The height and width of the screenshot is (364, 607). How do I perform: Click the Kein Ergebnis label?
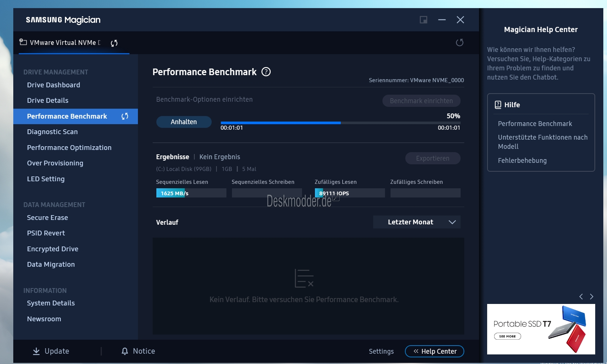pyautogui.click(x=220, y=157)
